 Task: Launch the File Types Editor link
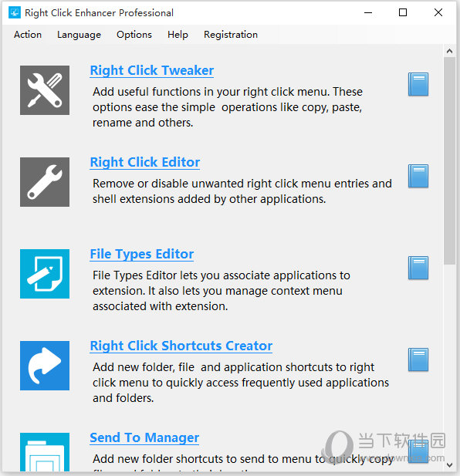pos(142,254)
